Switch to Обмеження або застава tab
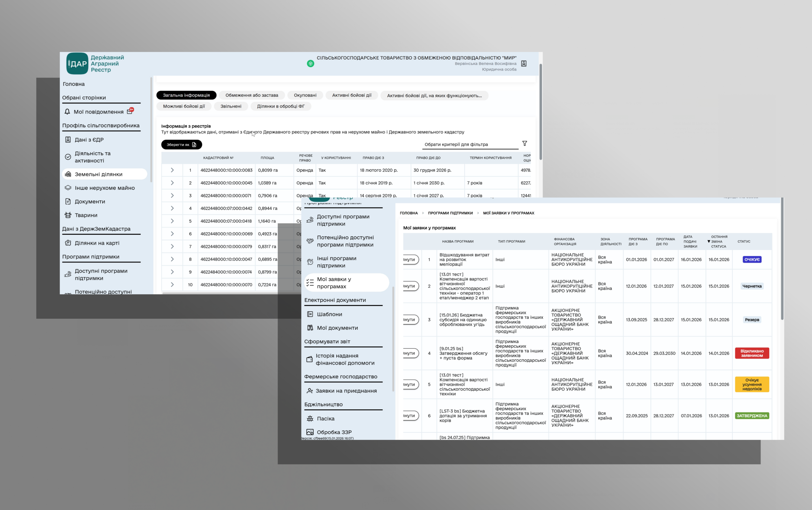 point(252,95)
